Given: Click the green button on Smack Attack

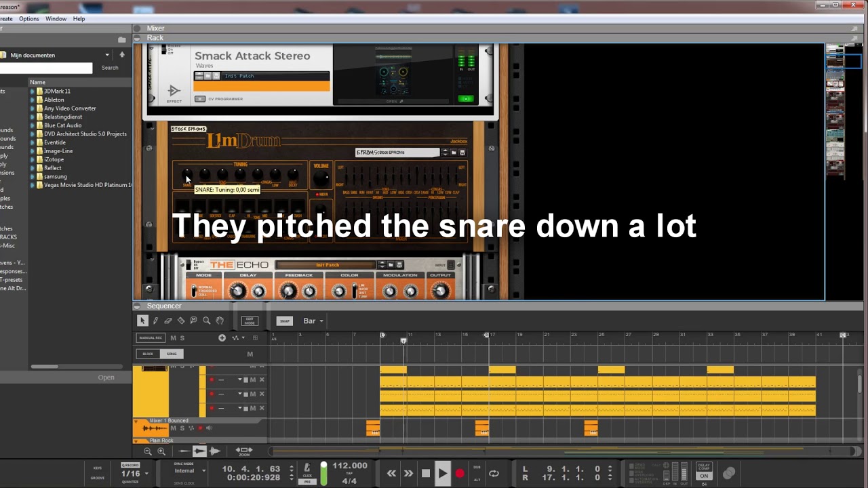Looking at the screenshot, I should pyautogui.click(x=466, y=99).
